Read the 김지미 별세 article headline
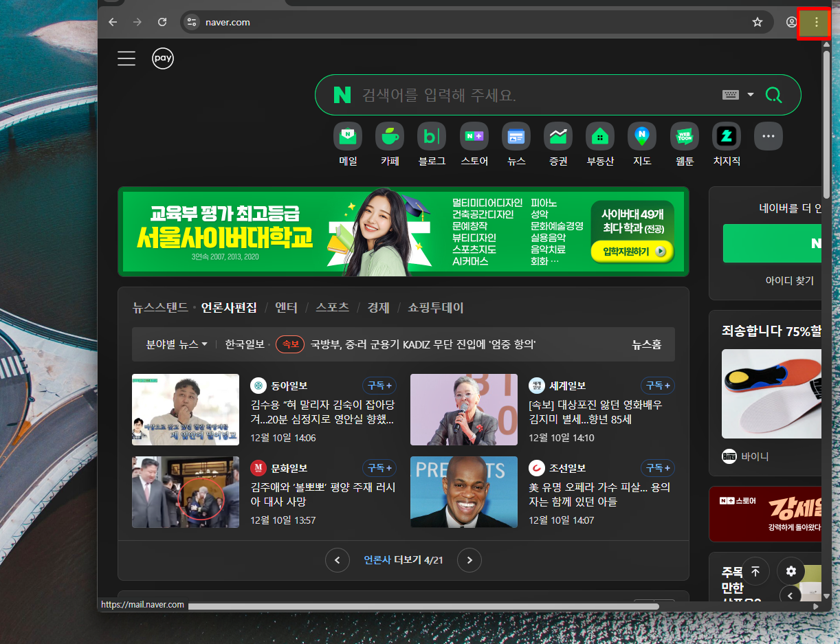This screenshot has height=644, width=840. tap(595, 412)
